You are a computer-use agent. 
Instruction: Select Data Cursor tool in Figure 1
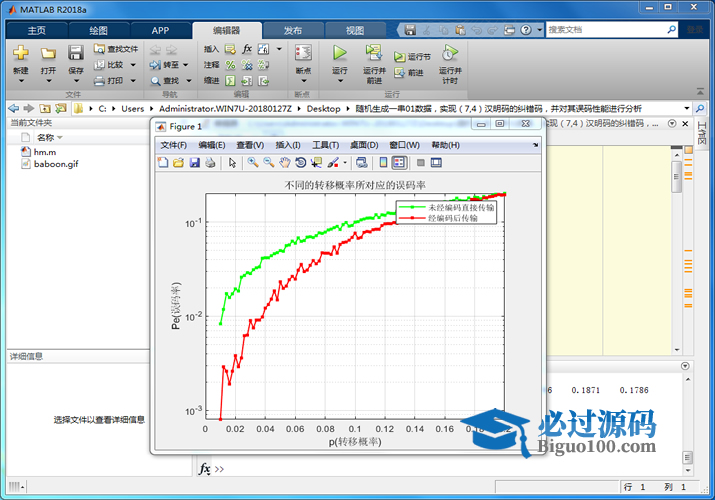tap(316, 163)
